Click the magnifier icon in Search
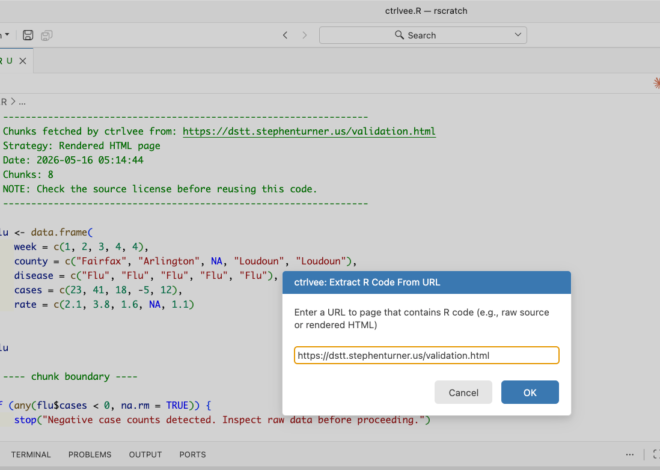This screenshot has width=660, height=470. click(399, 35)
